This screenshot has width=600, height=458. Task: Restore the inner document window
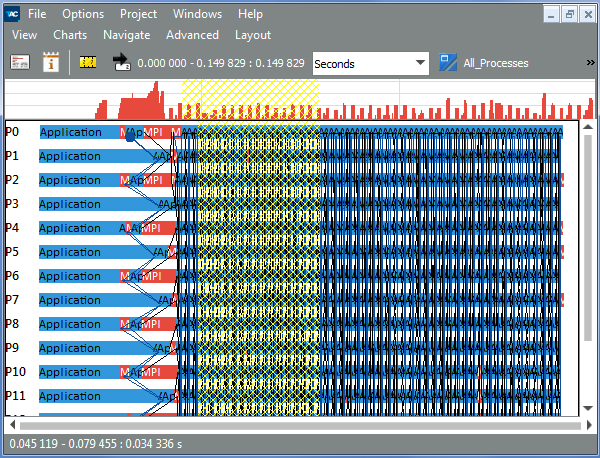(568, 14)
